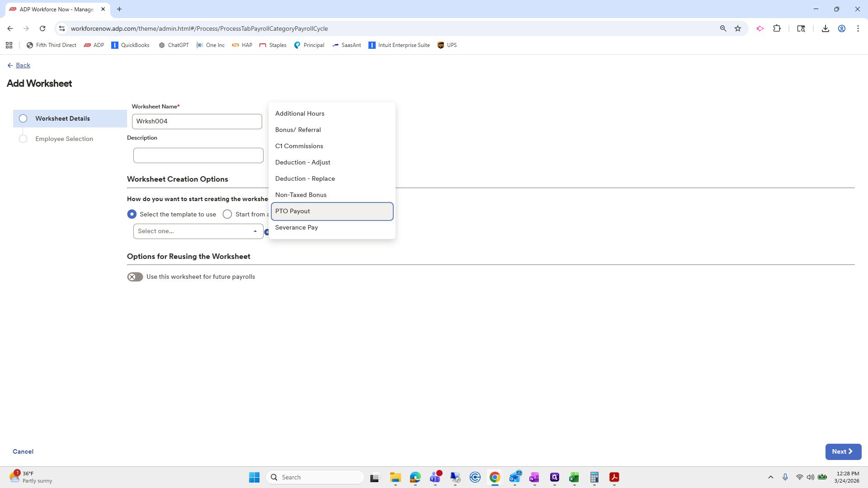Open the Chrome extensions puzzle icon
This screenshot has height=488, width=868.
(777, 28)
